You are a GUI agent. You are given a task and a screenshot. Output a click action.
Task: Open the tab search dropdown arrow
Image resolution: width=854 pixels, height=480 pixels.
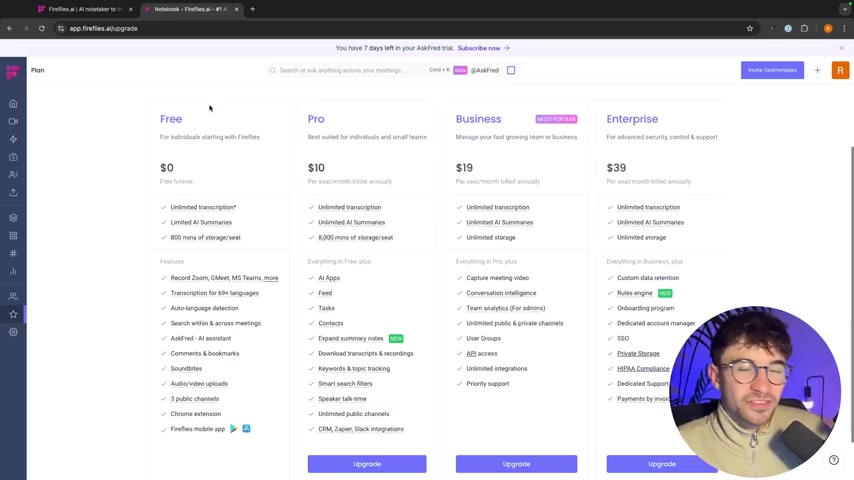(845, 9)
